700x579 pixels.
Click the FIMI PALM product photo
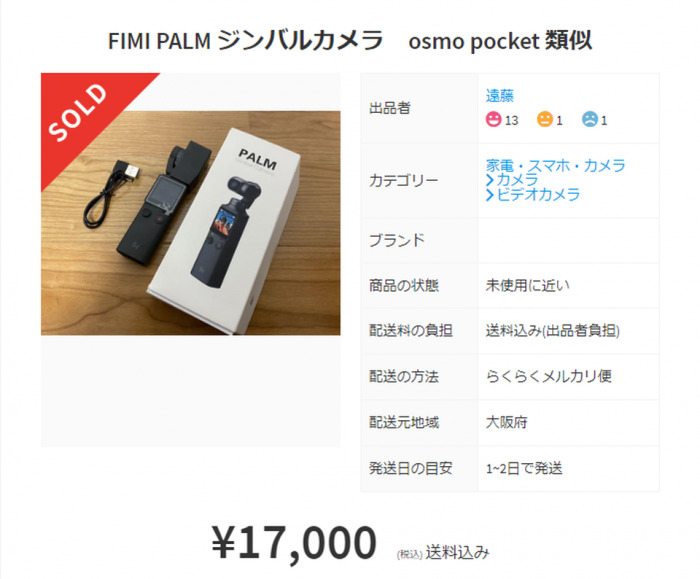click(191, 223)
